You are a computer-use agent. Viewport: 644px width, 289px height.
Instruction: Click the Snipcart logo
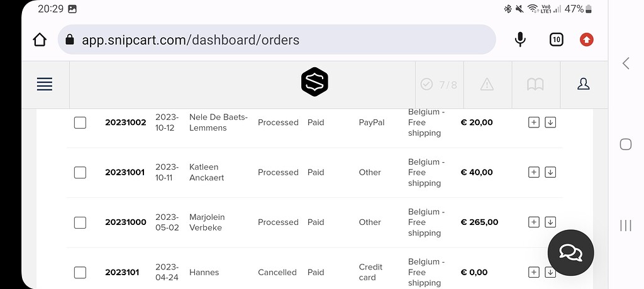(x=314, y=82)
